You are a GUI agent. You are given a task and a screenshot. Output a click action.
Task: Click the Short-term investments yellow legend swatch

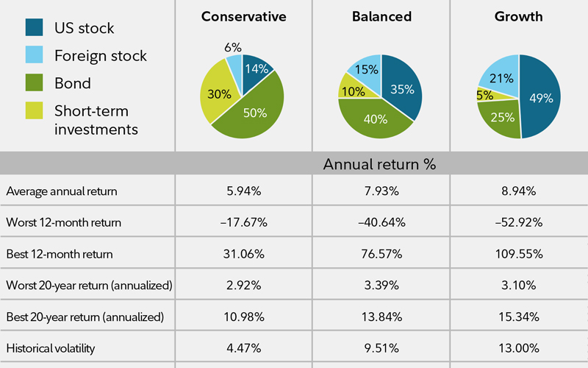point(33,110)
